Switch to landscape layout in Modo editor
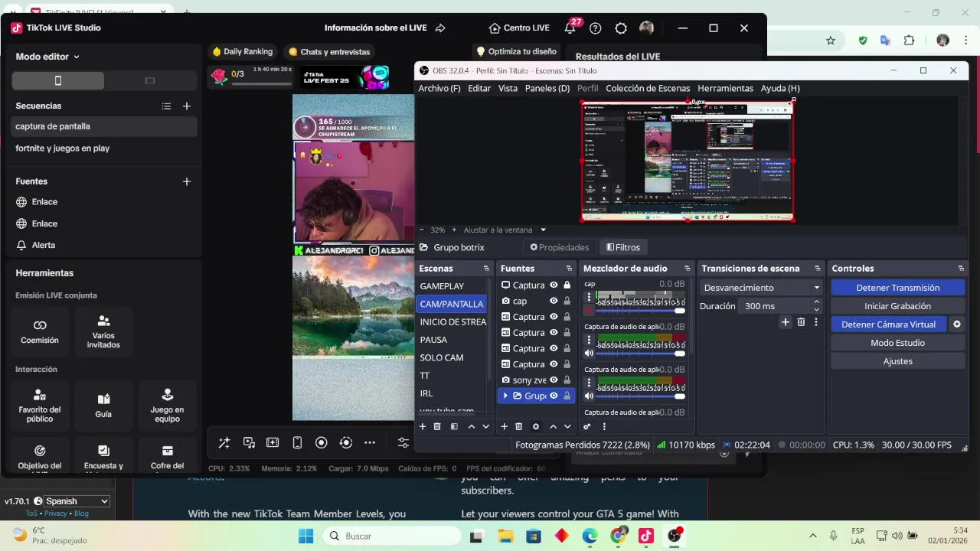The width and height of the screenshot is (980, 551). [x=150, y=80]
